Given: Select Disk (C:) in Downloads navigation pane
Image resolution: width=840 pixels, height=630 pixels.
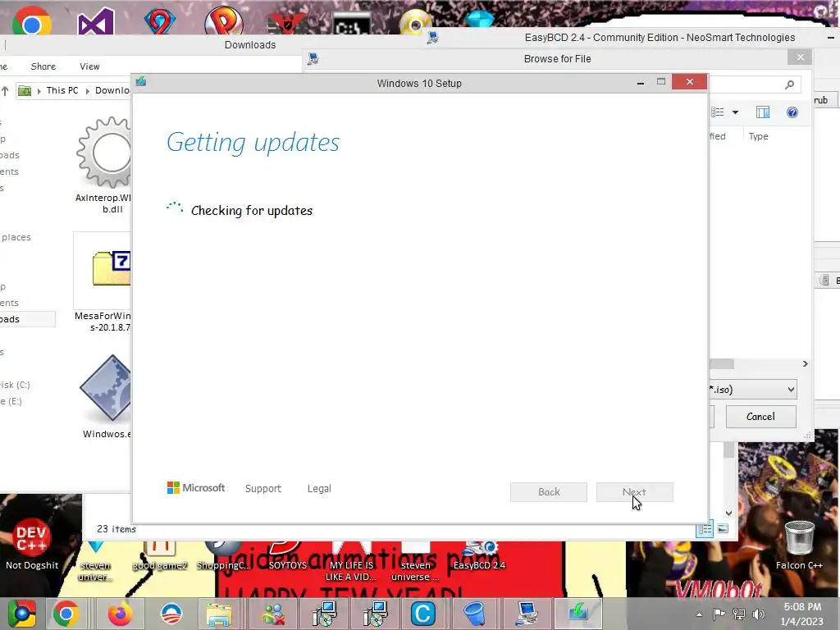Looking at the screenshot, I should coord(15,385).
